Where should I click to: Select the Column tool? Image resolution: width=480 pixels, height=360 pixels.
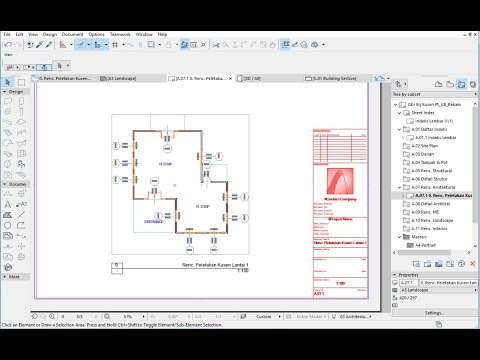pos(21,112)
